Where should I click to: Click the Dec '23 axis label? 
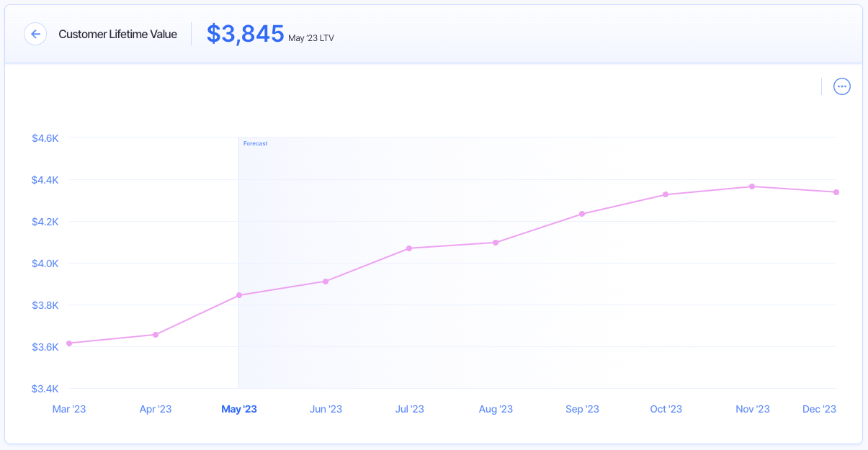819,408
